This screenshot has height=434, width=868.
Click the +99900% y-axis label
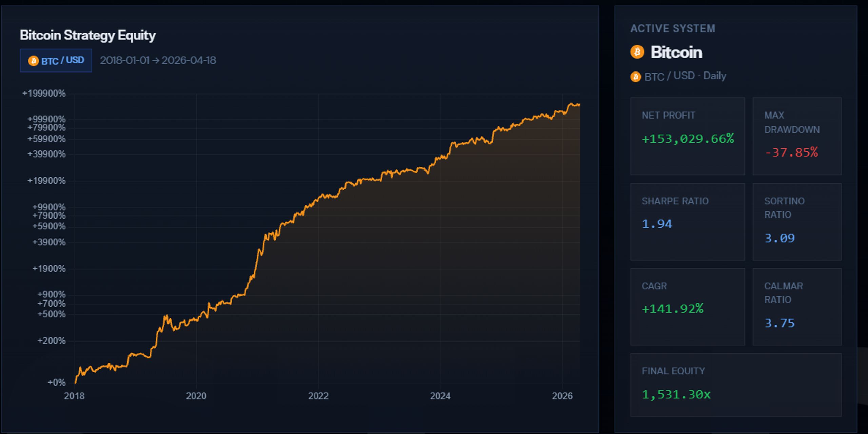46,119
